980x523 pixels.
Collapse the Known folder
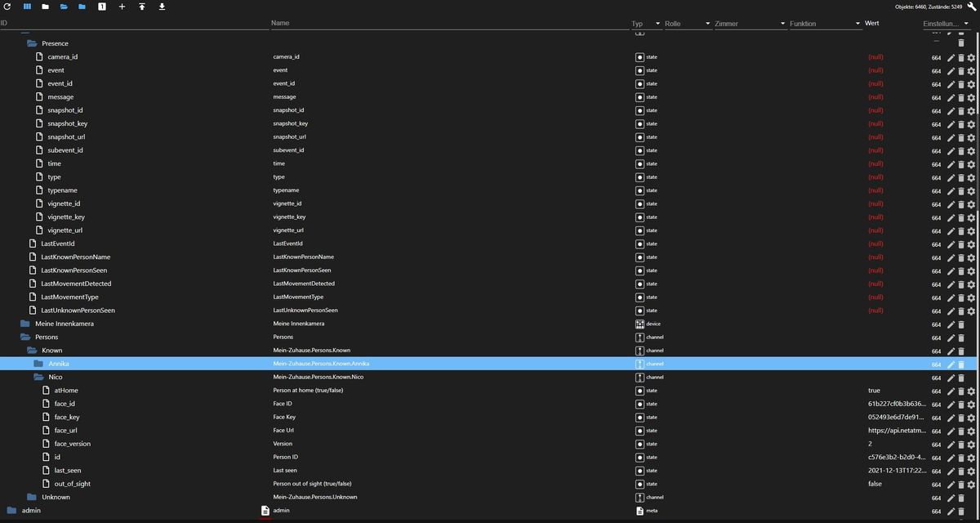[x=32, y=350]
